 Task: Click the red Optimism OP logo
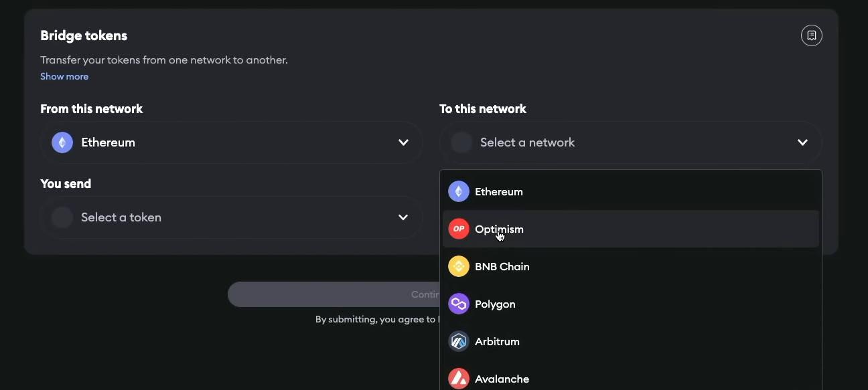click(x=459, y=229)
